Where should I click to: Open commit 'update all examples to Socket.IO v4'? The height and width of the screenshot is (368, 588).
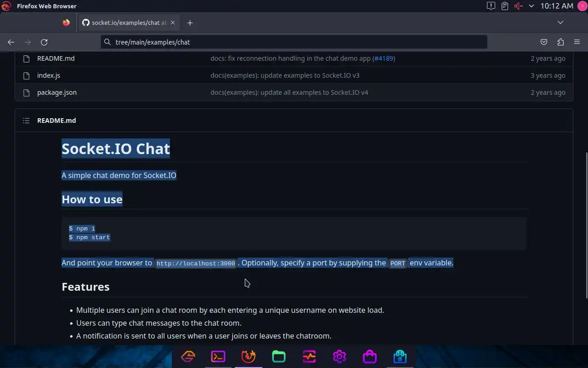coord(289,92)
